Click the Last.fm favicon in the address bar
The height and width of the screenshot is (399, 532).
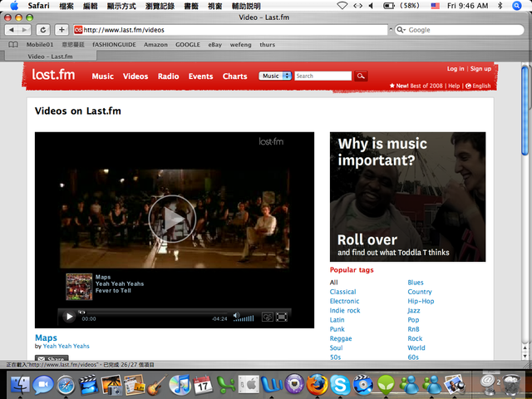pyautogui.click(x=78, y=30)
